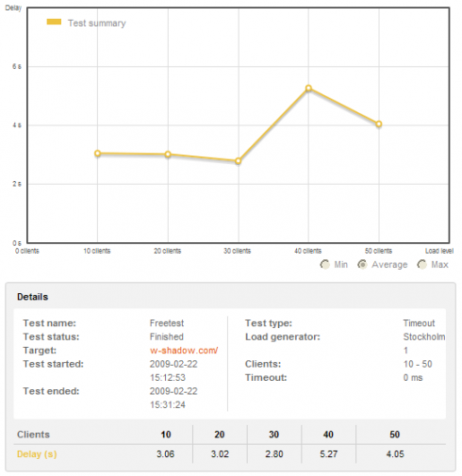Click the 10 - 50 clients value
The image size is (462, 476).
click(418, 364)
